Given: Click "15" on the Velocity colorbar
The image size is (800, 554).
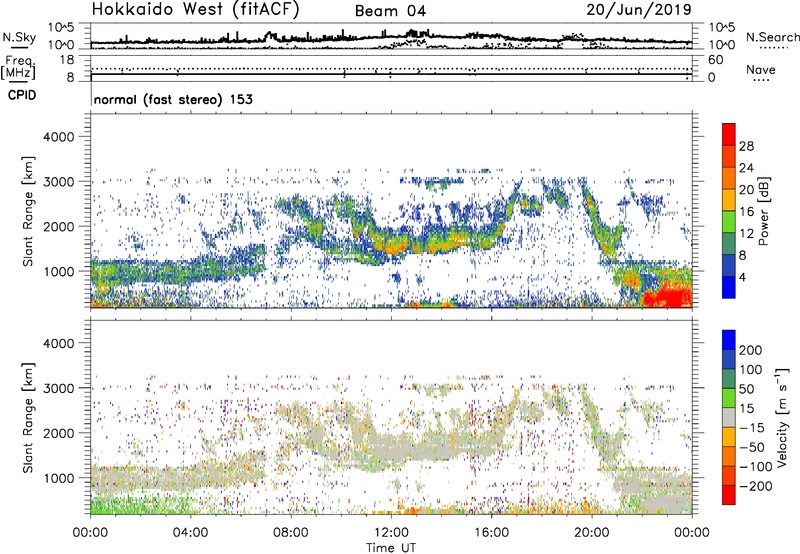Looking at the screenshot, I should coord(746,408).
